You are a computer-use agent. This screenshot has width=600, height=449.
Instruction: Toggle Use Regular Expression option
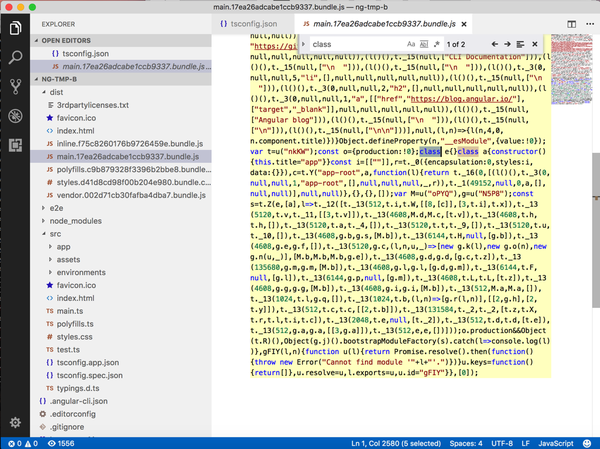[x=436, y=44]
